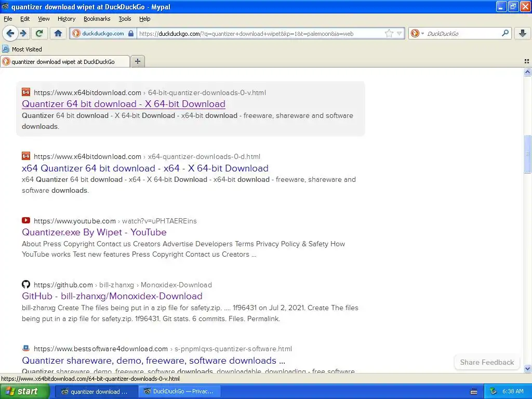
Task: Click the padlock site identity icon
Action: [131, 33]
